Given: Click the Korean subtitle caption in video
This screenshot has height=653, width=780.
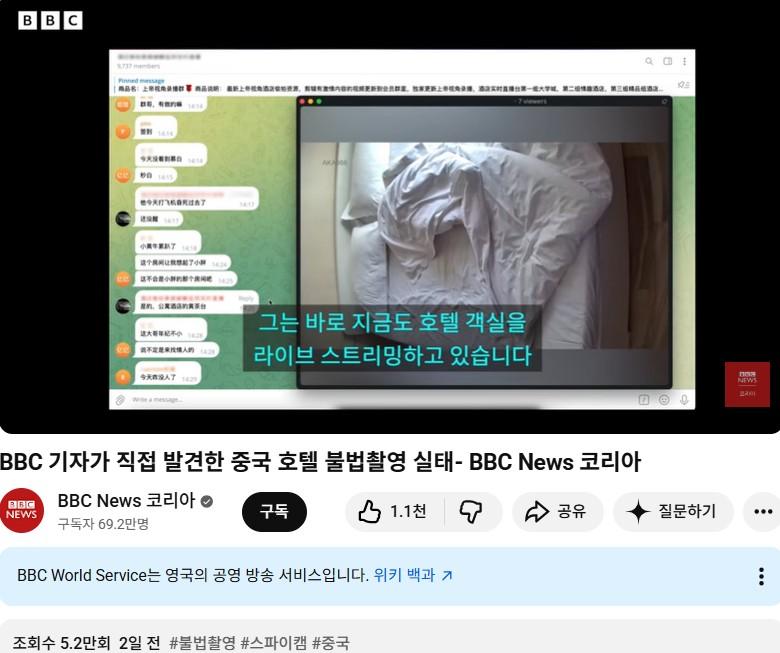Looking at the screenshot, I should tap(392, 339).
